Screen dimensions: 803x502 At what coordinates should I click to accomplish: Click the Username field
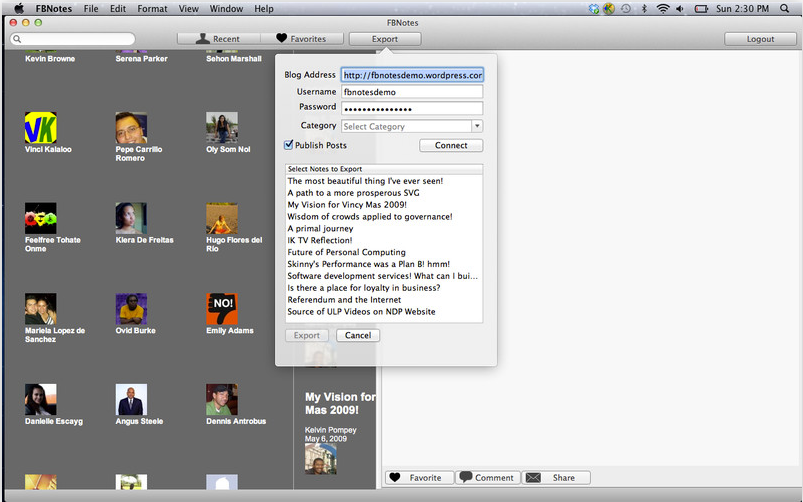[x=412, y=92]
